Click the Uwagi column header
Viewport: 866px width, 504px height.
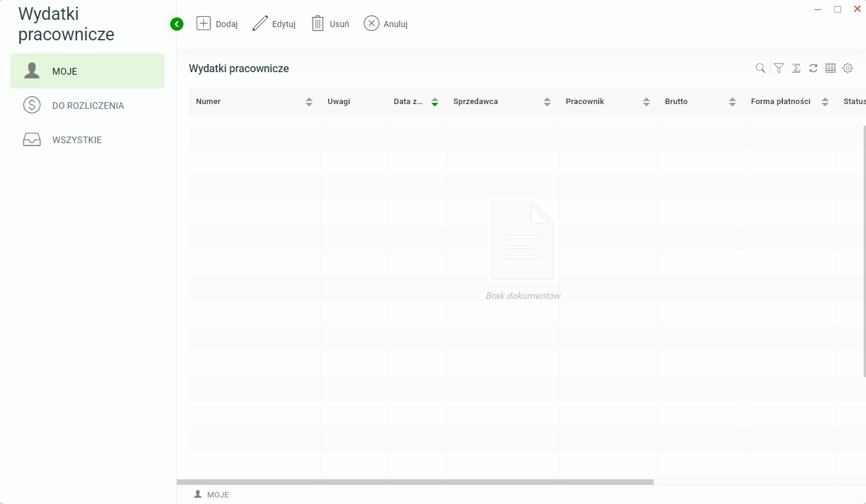pos(354,102)
